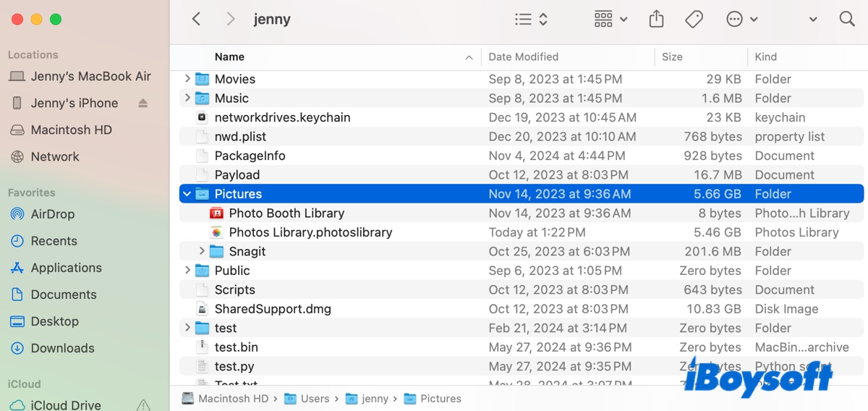Click the iCloud Drive warning icon
This screenshot has width=868, height=411.
tap(143, 404)
